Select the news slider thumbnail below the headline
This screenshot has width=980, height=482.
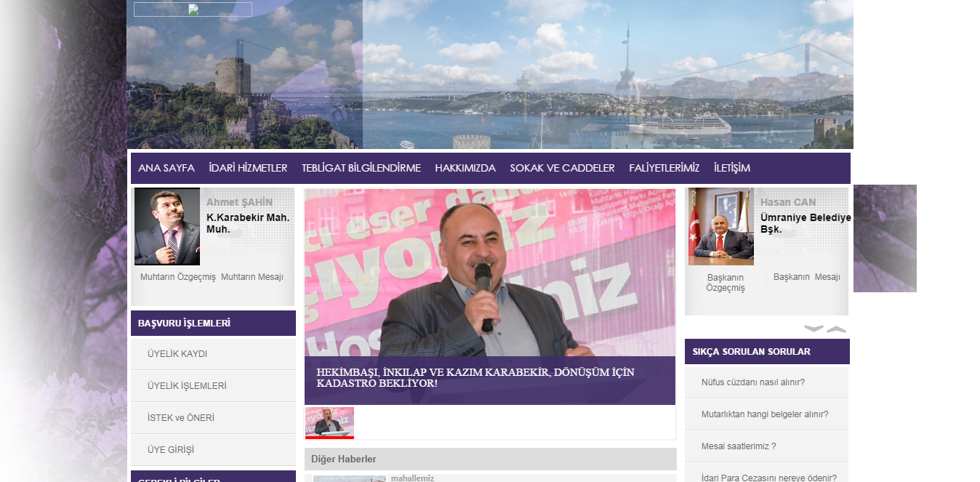[x=329, y=422]
